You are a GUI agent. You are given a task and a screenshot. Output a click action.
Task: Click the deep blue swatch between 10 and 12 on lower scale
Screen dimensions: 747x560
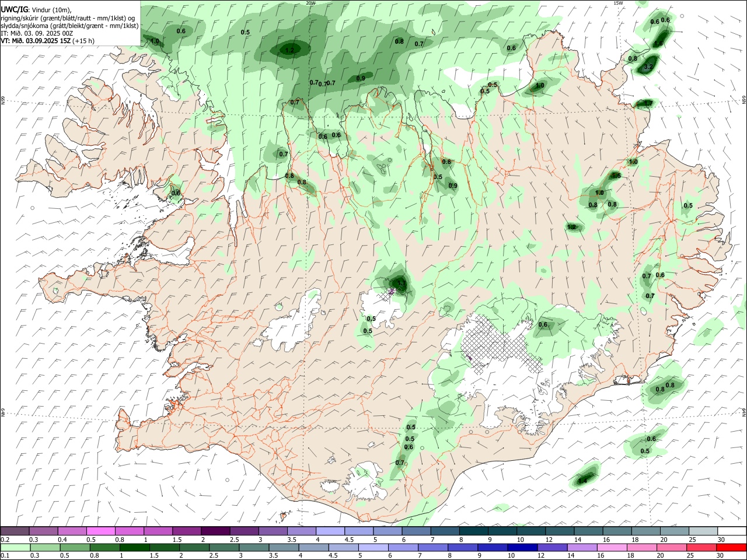523,547
